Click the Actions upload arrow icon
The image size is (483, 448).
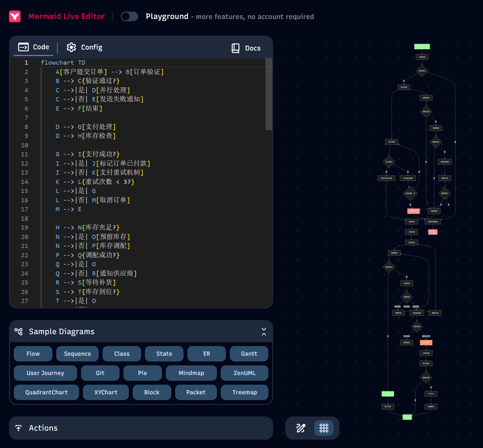[x=19, y=428]
